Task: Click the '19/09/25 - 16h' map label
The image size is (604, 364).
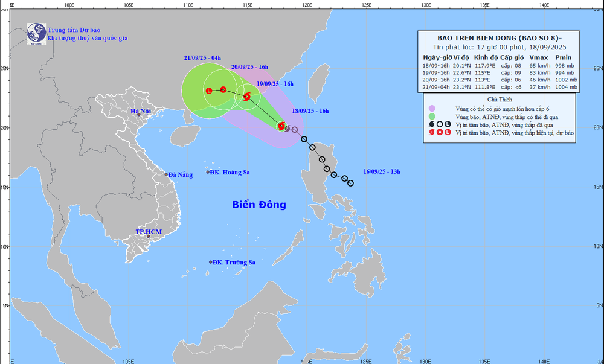Action: (275, 84)
